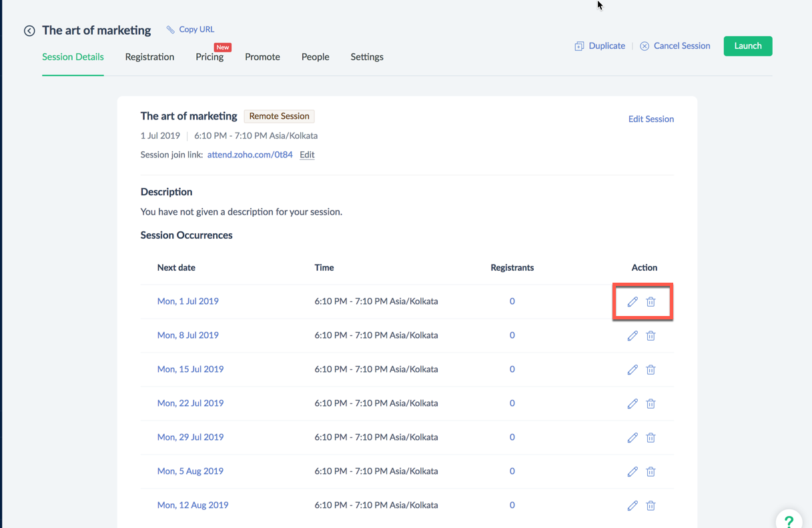Image resolution: width=812 pixels, height=528 pixels.
Task: Click the Duplicate text link
Action: [x=607, y=46]
